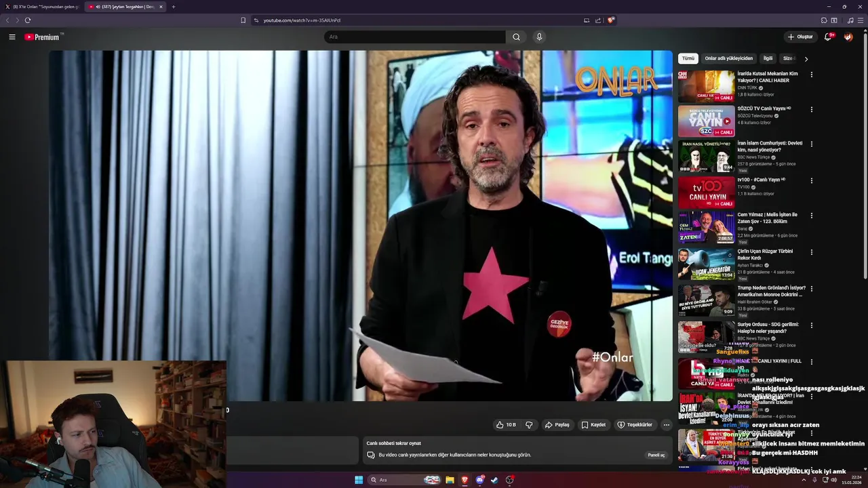
Task: Open Windows Start menu
Action: (359, 480)
